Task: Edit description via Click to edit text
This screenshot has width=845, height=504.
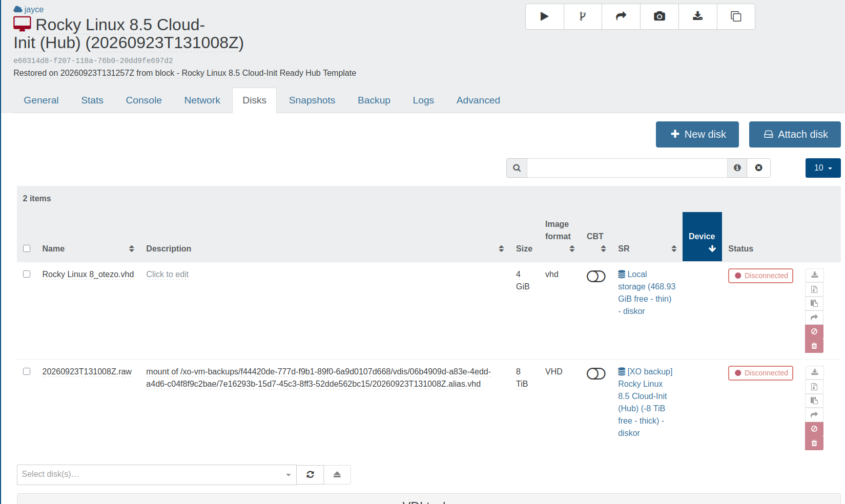Action: click(x=168, y=275)
